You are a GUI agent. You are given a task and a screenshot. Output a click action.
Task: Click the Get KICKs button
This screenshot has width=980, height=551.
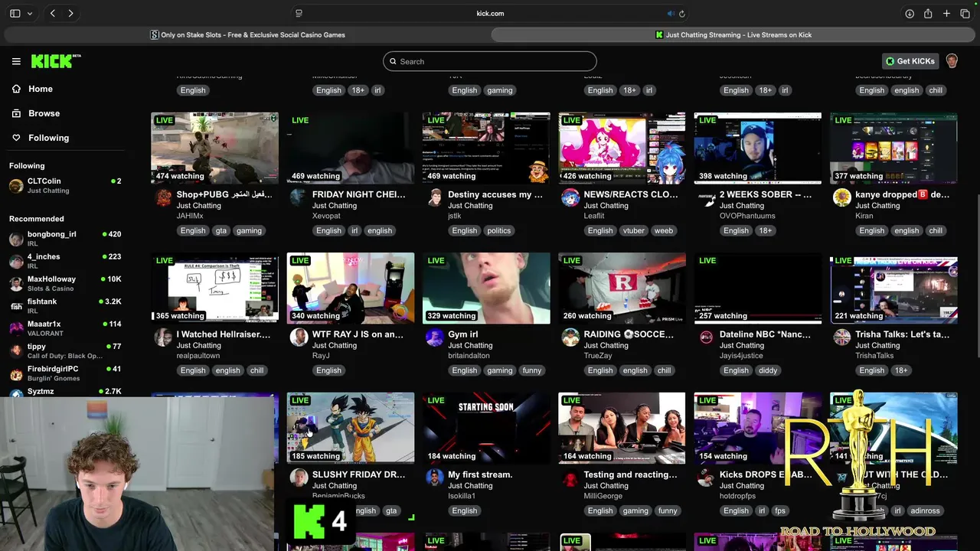click(910, 61)
